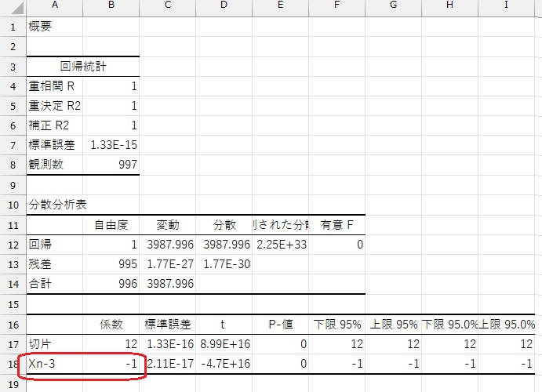The image size is (542, 392).
Task: Select the t value 8.99E+16
Action: point(224,344)
